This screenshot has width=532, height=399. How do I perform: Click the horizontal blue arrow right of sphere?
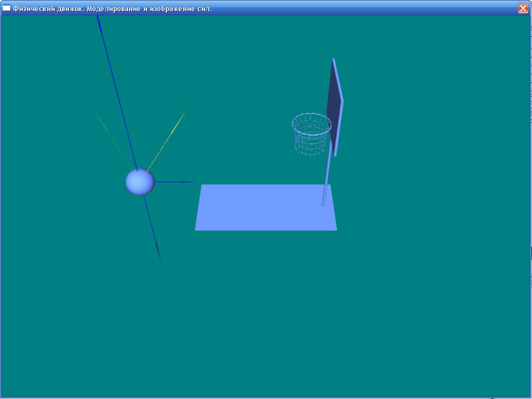tap(174, 182)
